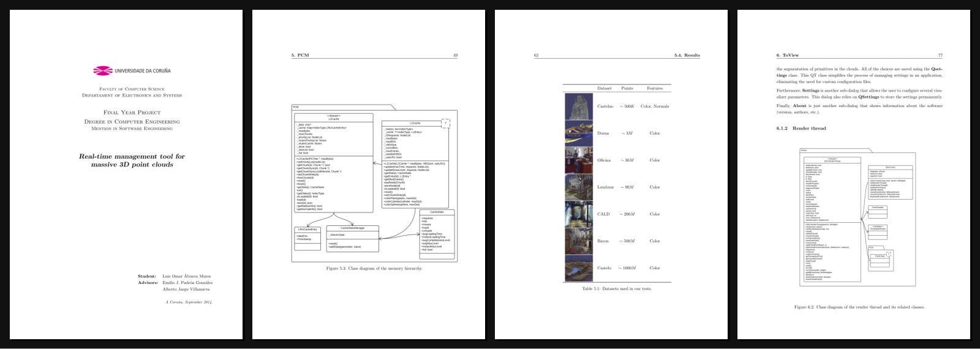Screen dimensions: 980x349
Task: Click the '~ 30M' points value
Action: 627,160
